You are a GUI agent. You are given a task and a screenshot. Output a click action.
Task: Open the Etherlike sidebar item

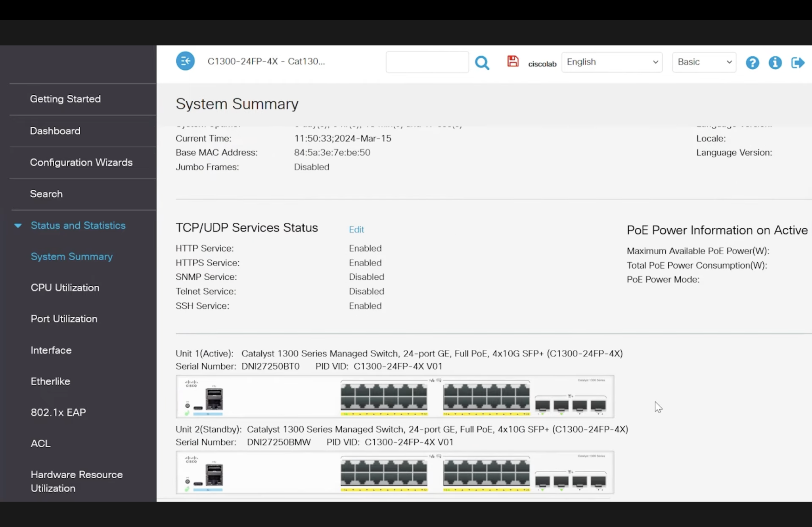(50, 381)
